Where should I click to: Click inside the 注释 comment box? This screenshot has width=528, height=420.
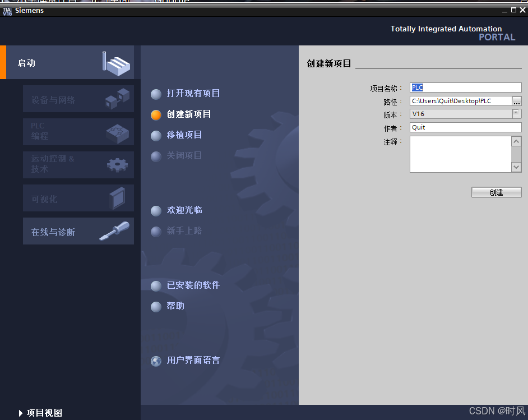coord(461,154)
